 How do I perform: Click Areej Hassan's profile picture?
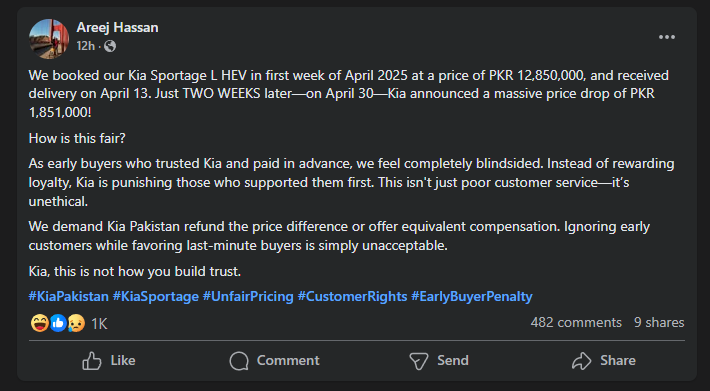49,39
